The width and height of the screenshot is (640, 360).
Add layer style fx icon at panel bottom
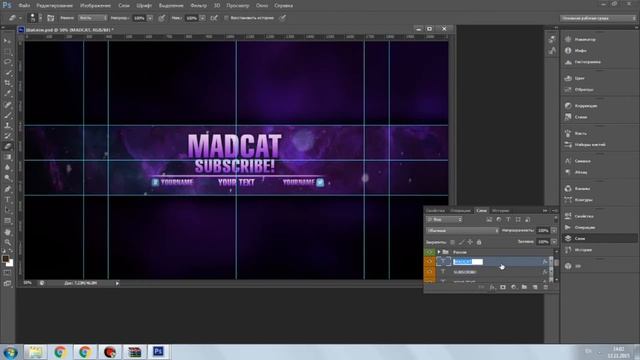click(x=492, y=287)
